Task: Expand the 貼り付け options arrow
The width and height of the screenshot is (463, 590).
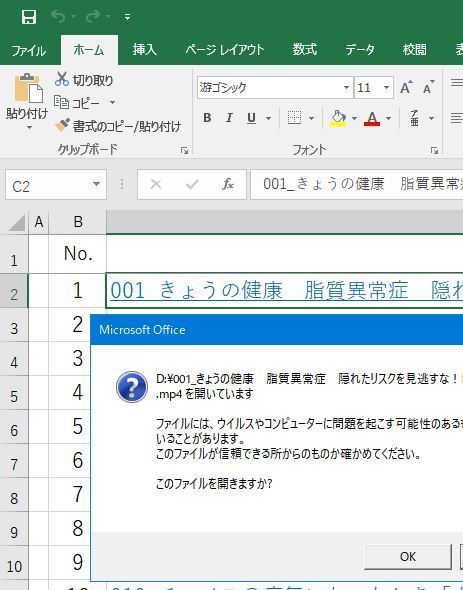Action: click(29, 128)
